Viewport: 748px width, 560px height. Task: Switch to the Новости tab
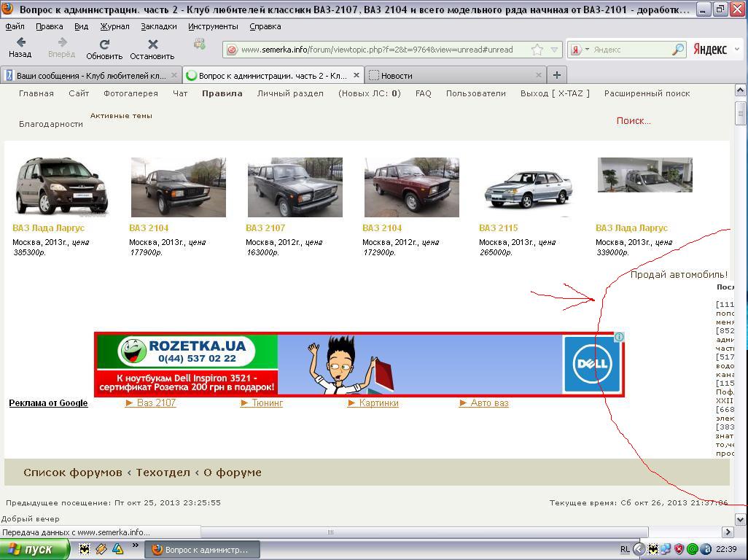point(456,75)
